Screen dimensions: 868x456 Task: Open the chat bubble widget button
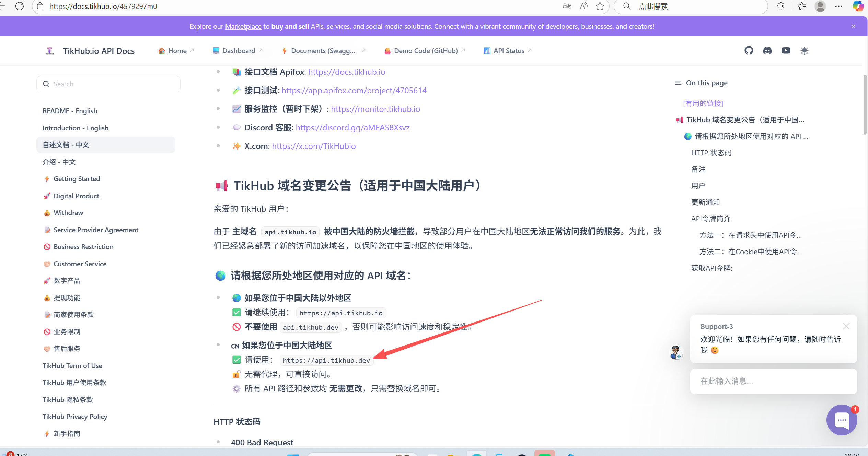click(x=842, y=420)
